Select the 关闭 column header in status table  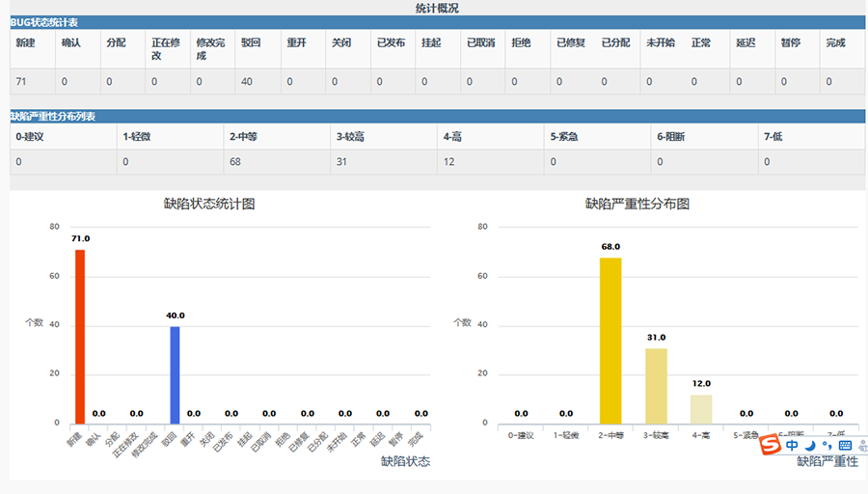point(341,42)
